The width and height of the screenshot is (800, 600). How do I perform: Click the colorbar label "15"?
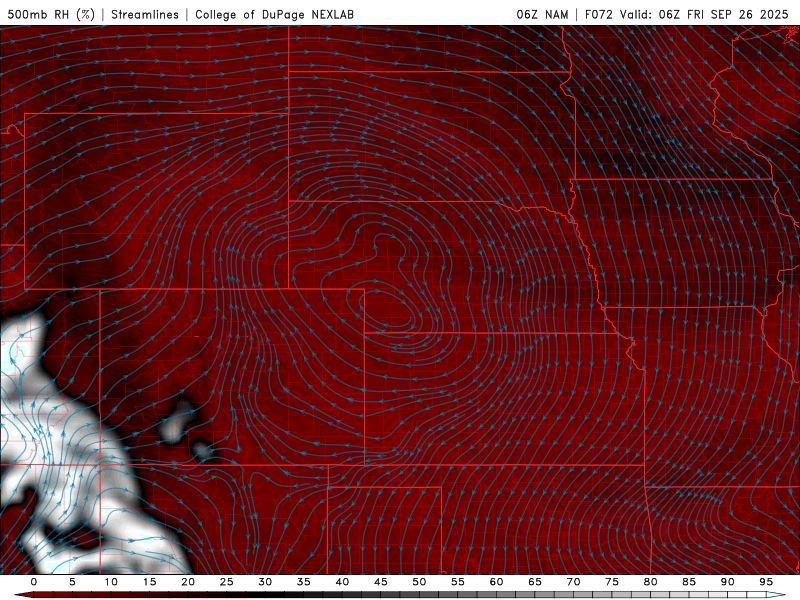click(x=149, y=582)
